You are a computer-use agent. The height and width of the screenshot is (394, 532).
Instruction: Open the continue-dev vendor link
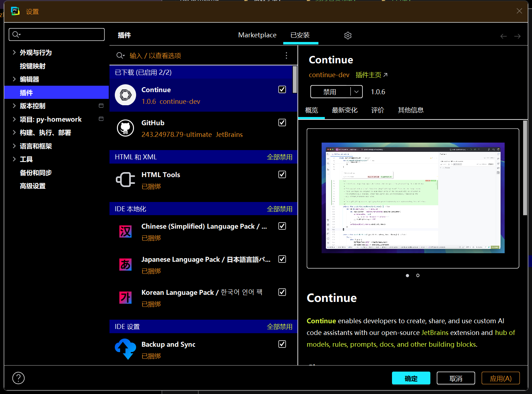click(329, 75)
